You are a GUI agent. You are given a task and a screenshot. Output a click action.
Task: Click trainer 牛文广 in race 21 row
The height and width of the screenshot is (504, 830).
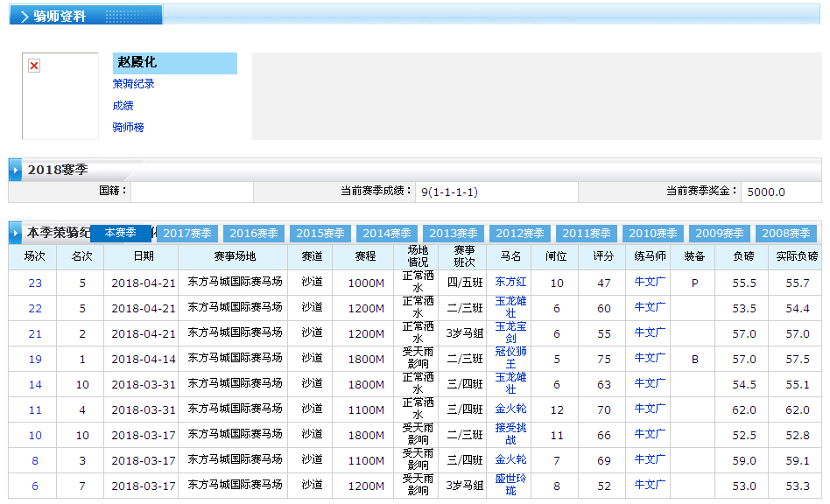coord(650,333)
